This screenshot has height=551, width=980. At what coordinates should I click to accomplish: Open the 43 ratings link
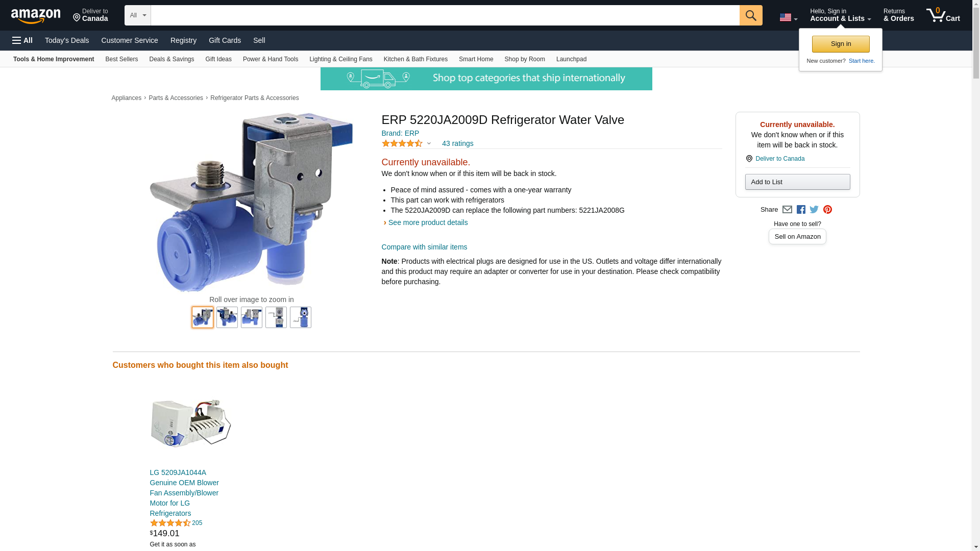[457, 143]
